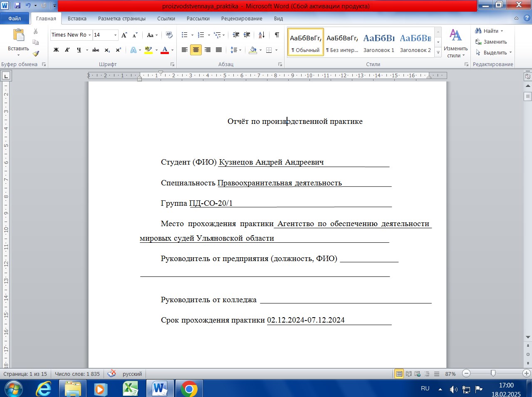Toggle strikethrough (abc) formatting
This screenshot has height=397, width=532.
click(96, 50)
